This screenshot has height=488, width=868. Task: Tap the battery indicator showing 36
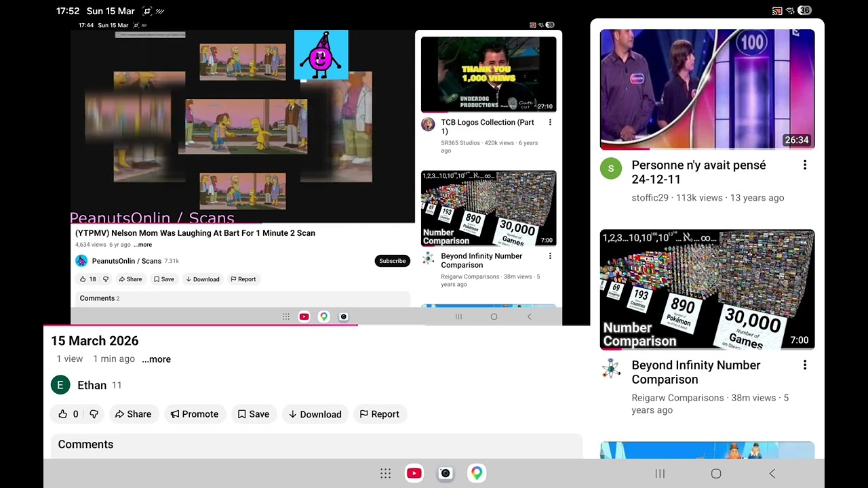point(804,11)
